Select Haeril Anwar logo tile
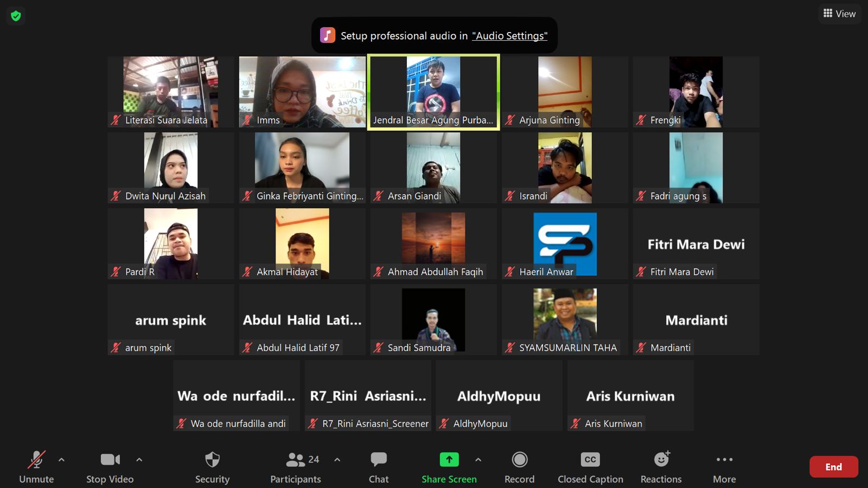Viewport: 868px width, 488px height. coord(565,244)
